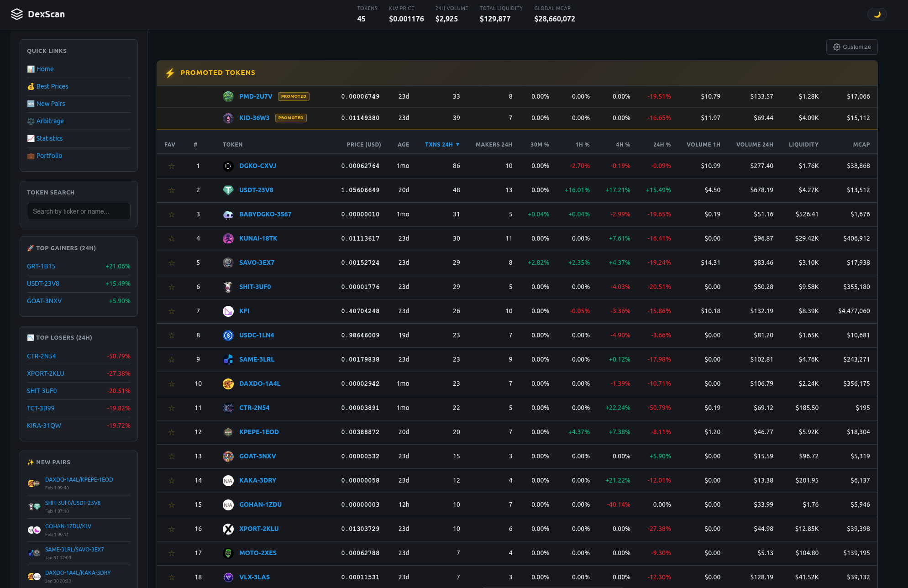Open Best Prices via its coin icon

point(31,86)
